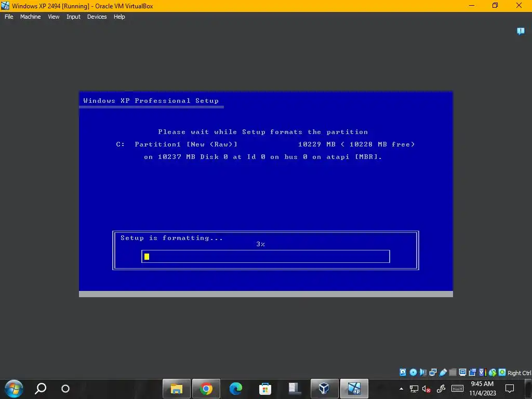Open the Windows Start button
Screen dimensions: 532x399
pos(14,389)
